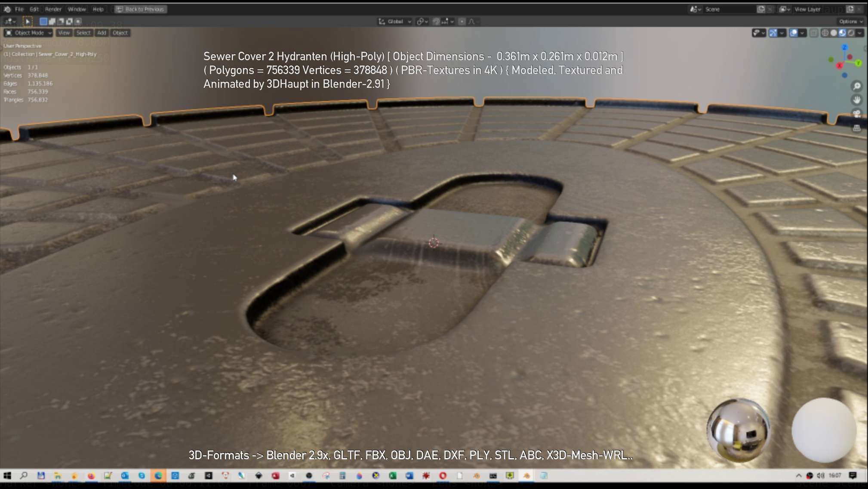Open the viewport View menu
Viewport: 868px width, 489px height.
[x=64, y=33]
